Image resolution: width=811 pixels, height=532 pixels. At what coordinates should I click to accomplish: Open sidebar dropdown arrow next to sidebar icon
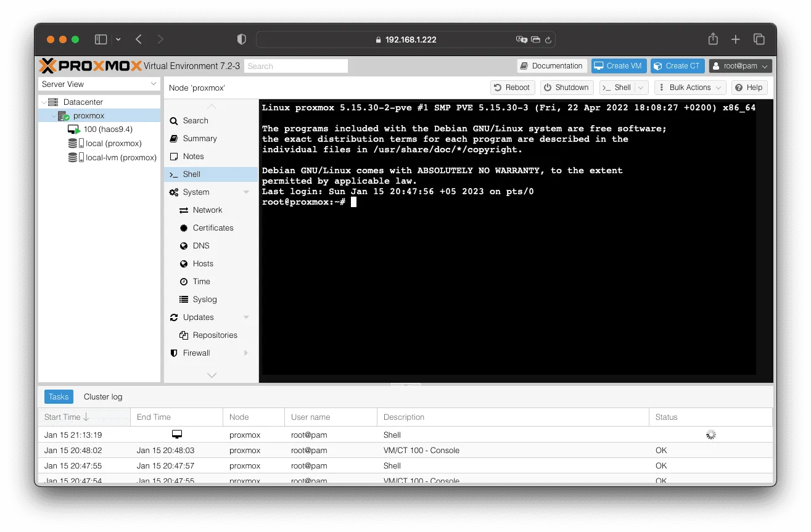tap(118, 39)
